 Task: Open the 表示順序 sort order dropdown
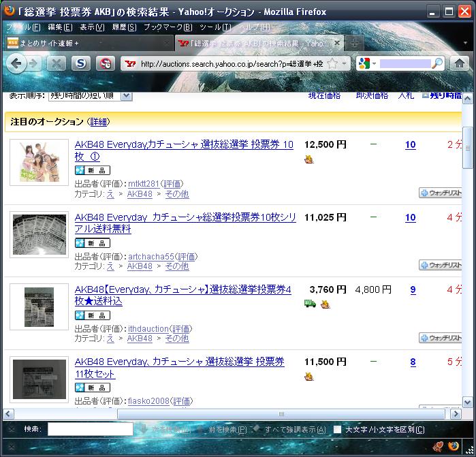[x=90, y=96]
